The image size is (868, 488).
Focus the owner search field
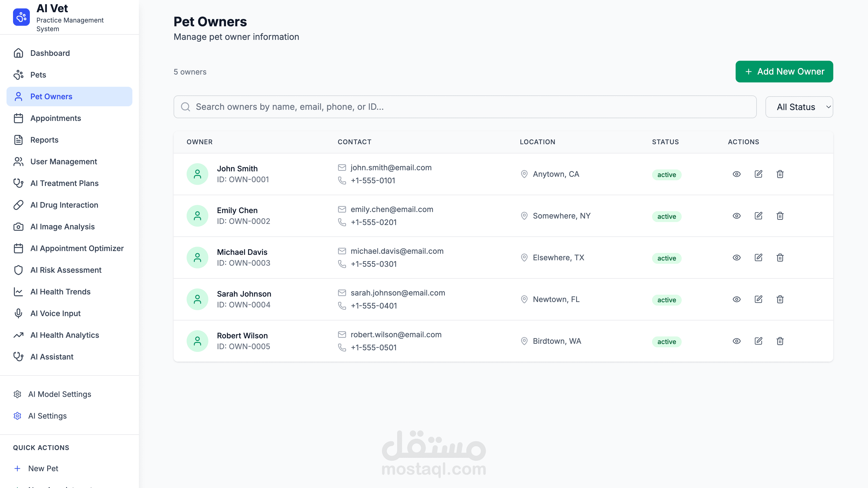coord(465,107)
